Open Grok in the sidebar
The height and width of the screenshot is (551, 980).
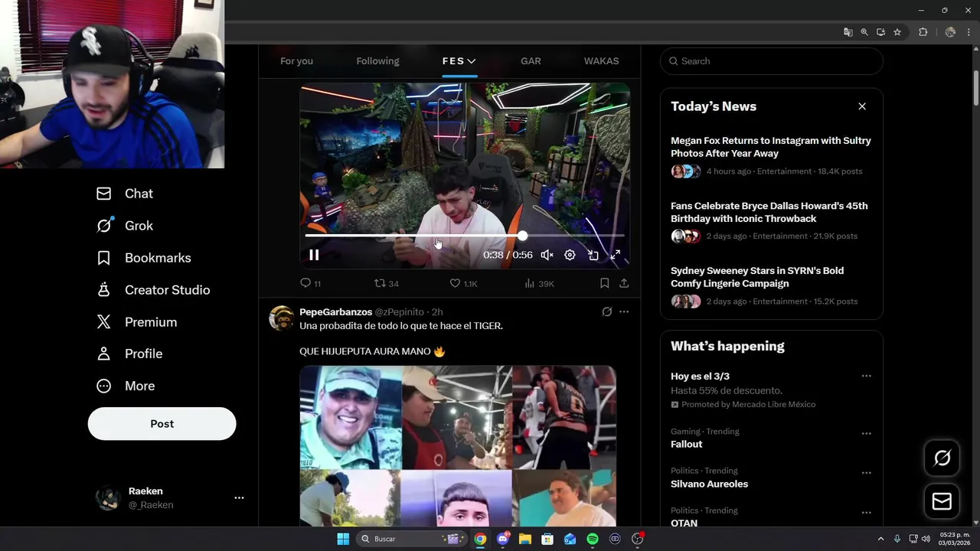coord(125,226)
